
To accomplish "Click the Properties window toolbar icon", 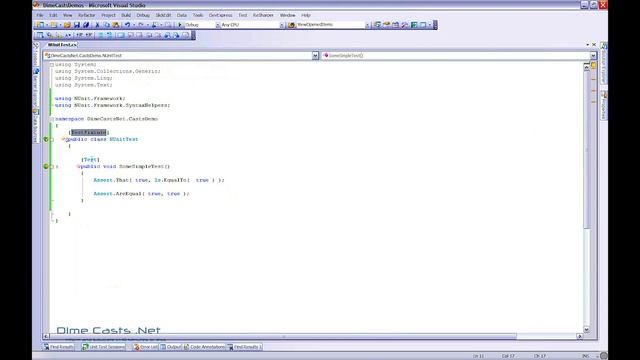I will pos(386,25).
